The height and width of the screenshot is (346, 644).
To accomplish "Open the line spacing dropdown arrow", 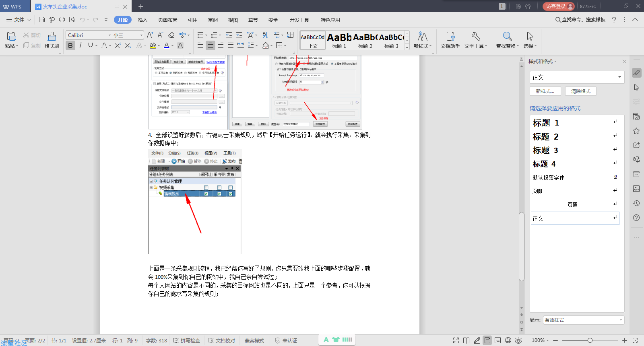I will (256, 46).
